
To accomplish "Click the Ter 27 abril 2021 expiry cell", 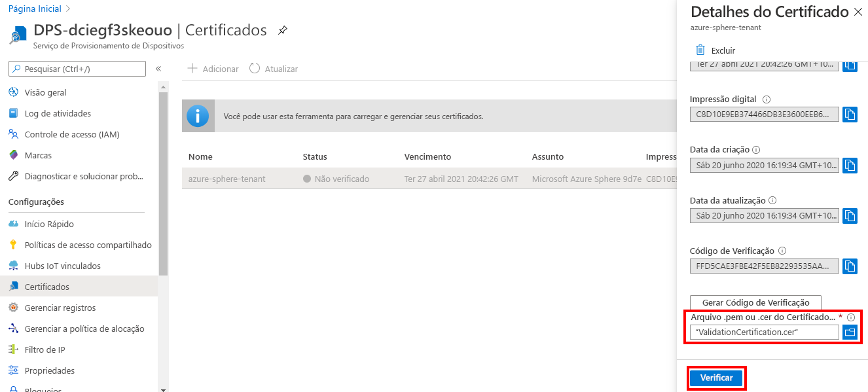I will [x=461, y=179].
